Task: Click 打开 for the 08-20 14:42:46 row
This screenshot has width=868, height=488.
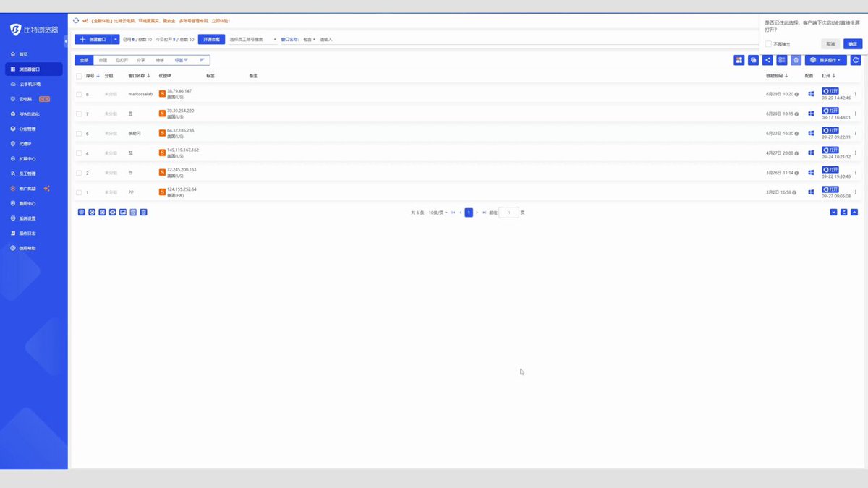Action: (x=830, y=90)
